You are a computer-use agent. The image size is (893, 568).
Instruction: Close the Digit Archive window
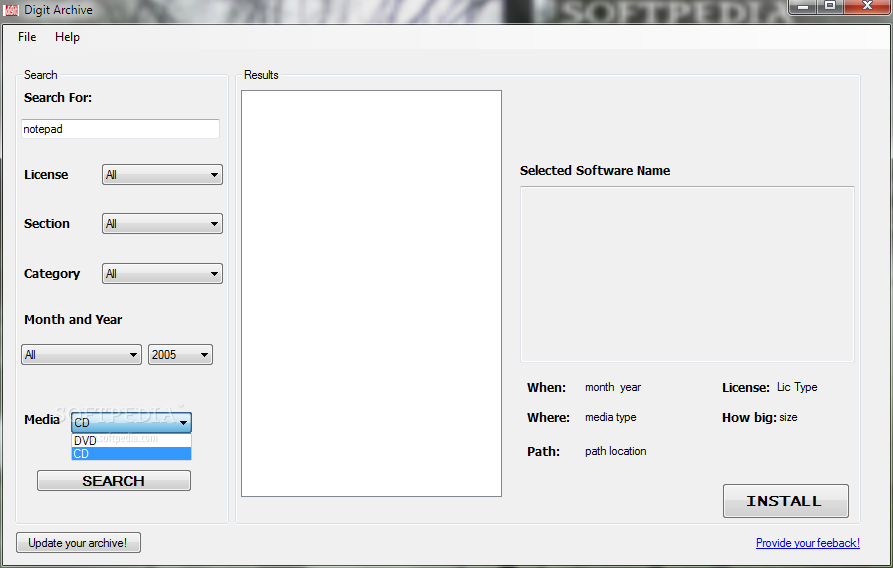pyautogui.click(x=867, y=7)
